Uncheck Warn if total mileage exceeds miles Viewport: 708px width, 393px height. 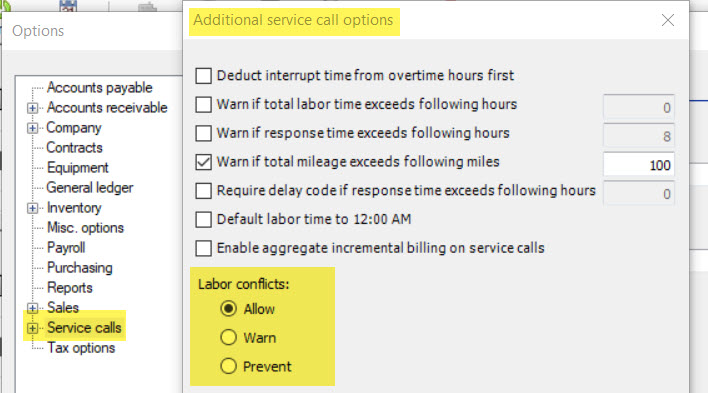point(204,162)
